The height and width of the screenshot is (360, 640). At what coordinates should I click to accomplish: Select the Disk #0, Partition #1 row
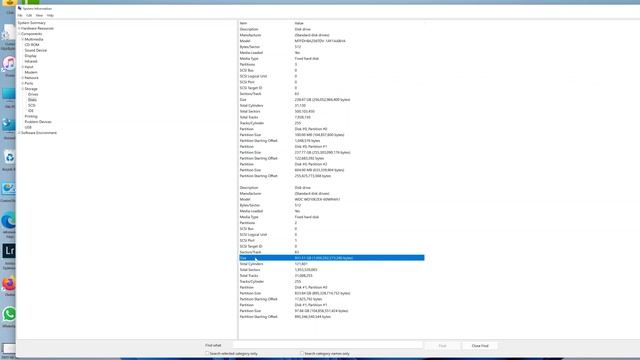[331, 147]
